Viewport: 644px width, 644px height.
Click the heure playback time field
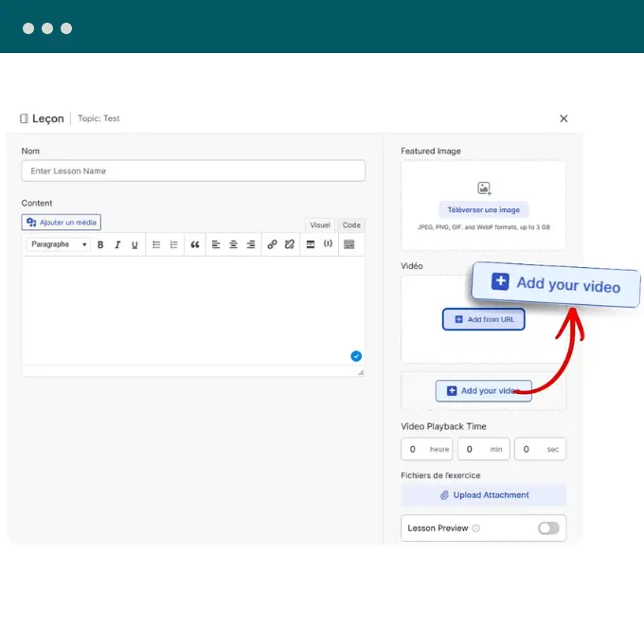click(427, 449)
